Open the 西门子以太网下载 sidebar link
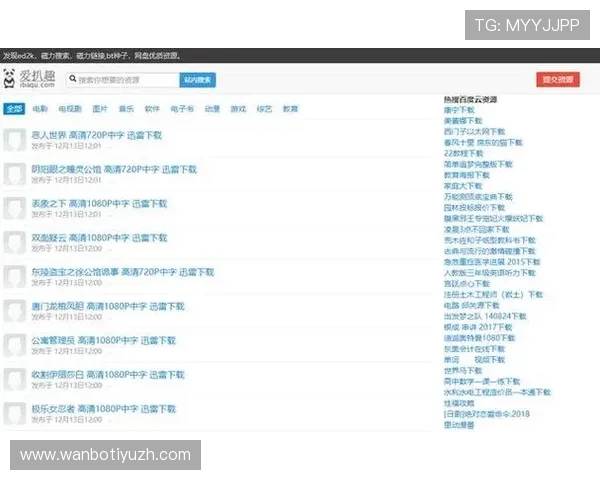600x480 pixels. point(474,132)
